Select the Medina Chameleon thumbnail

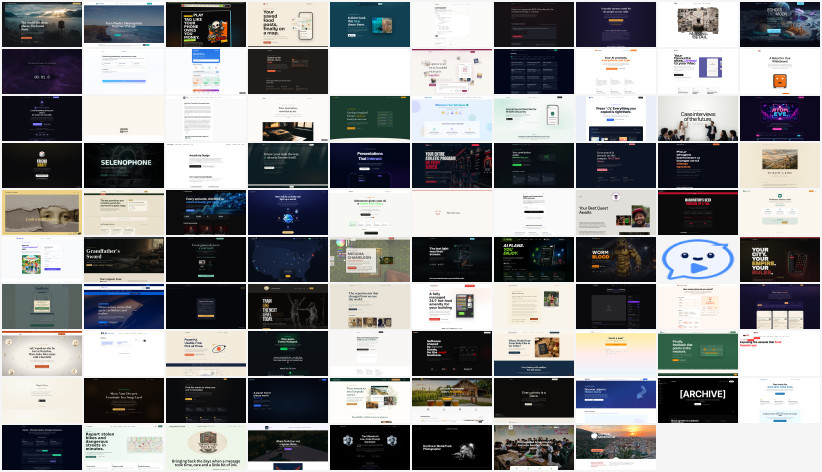[x=370, y=260]
